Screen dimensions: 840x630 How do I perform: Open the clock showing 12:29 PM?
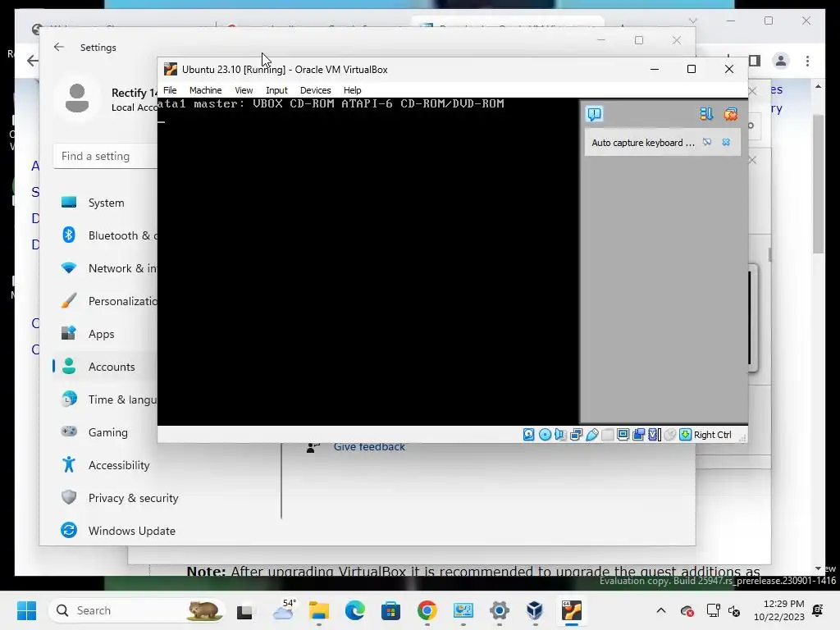(x=779, y=610)
